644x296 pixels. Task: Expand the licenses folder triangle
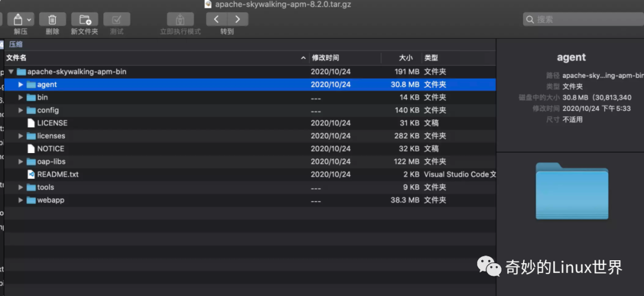20,136
